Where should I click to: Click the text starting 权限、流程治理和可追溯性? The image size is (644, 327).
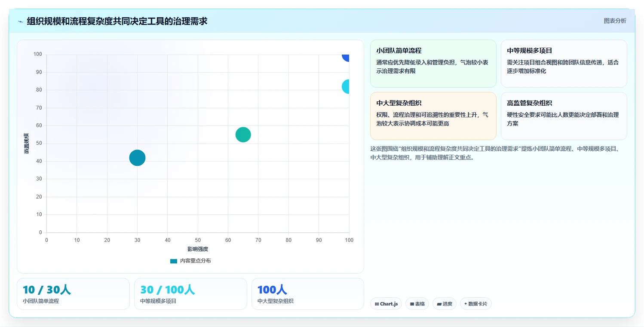(432, 119)
